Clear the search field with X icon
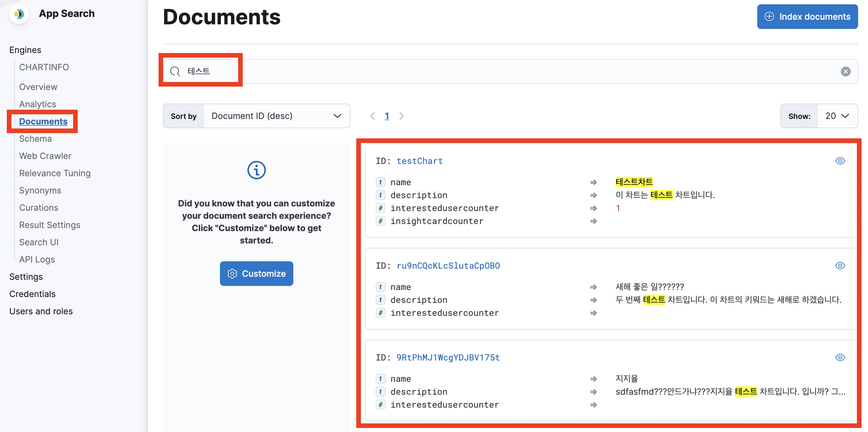 845,71
